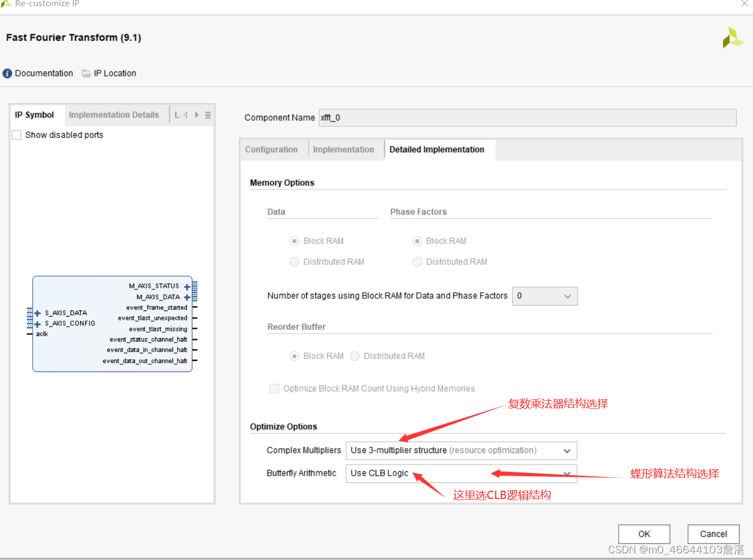This screenshot has height=560, width=753.
Task: Open the Number of stages dropdown
Action: [x=545, y=296]
